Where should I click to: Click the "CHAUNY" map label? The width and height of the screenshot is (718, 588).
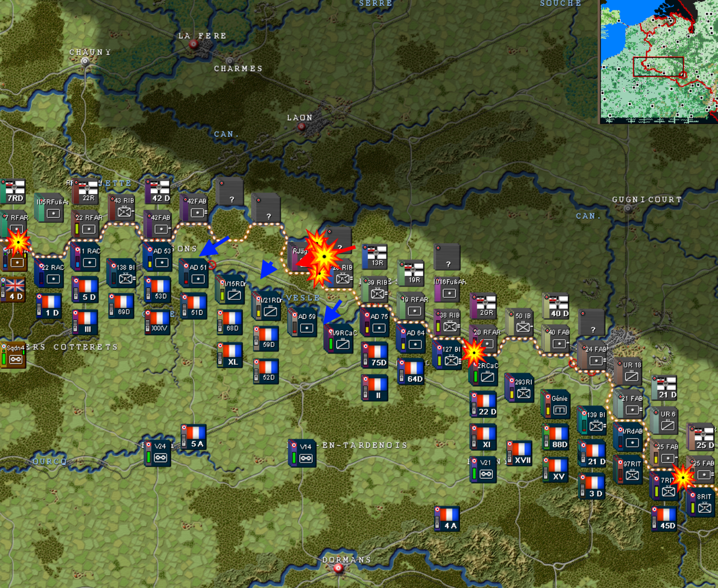90,52
